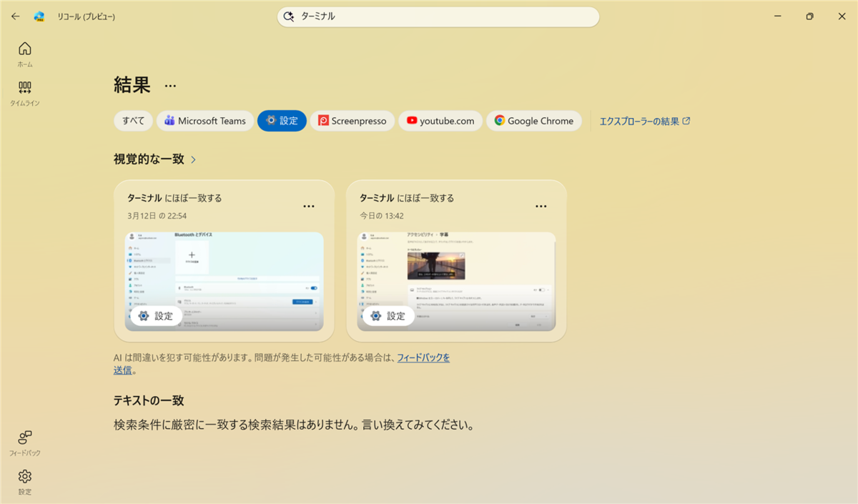The image size is (858, 504).
Task: Go back with the arrow button
Action: click(x=15, y=16)
